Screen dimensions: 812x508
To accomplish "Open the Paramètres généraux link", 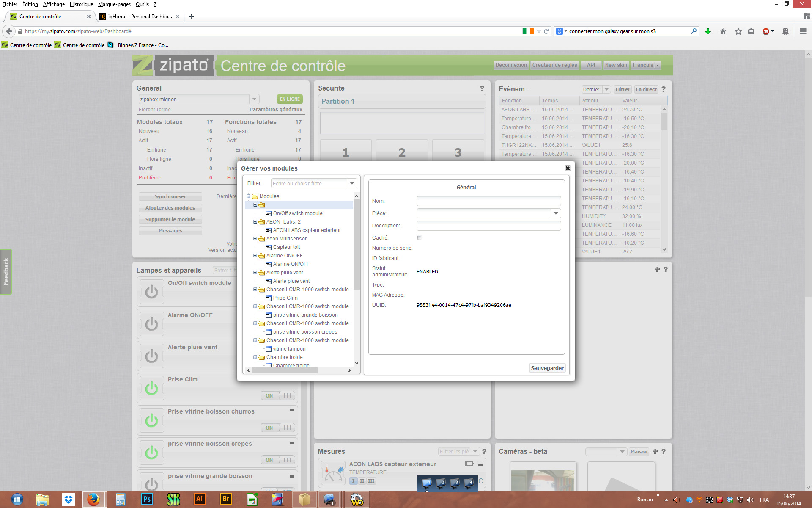I will tap(276, 110).
